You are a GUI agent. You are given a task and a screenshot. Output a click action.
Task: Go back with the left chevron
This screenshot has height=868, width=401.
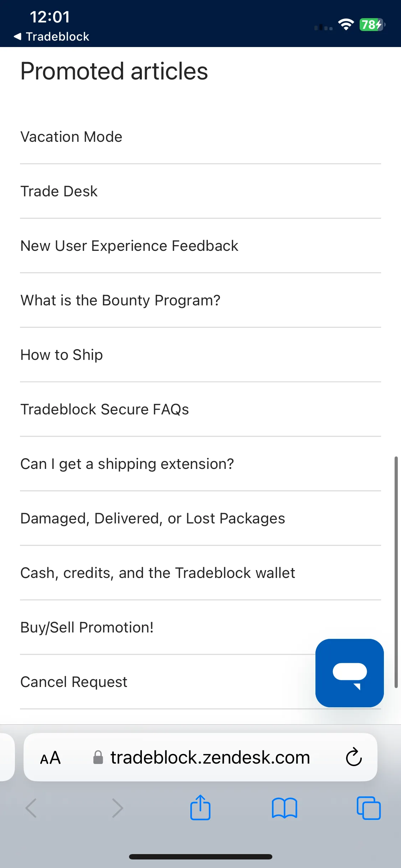[31, 808]
